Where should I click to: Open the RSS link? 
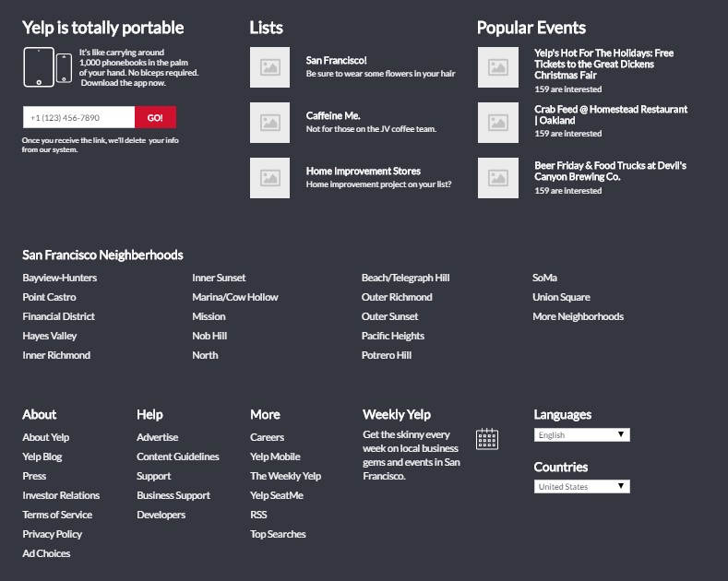coord(258,515)
